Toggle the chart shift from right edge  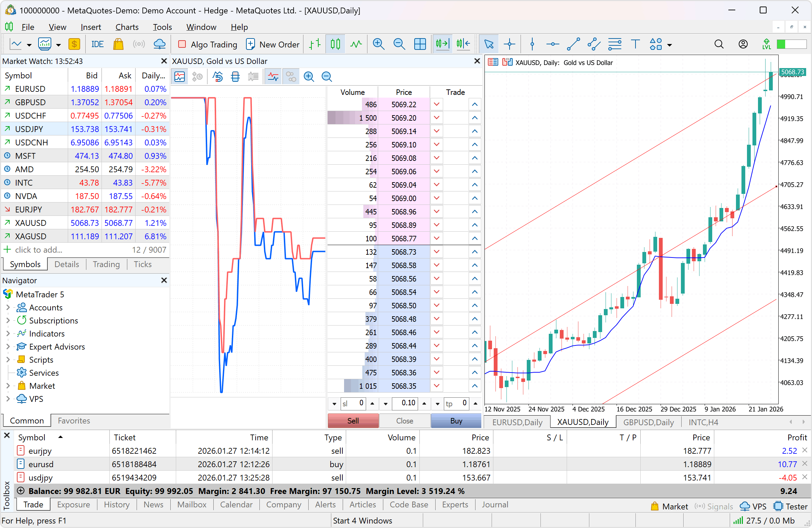[463, 44]
